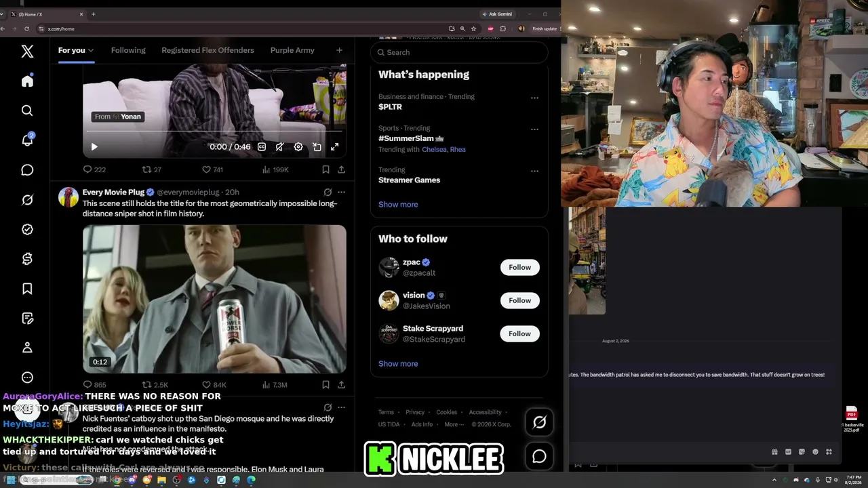This screenshot has width=868, height=488.
Task: Enter fullscreen on Yonan video
Action: (x=335, y=147)
